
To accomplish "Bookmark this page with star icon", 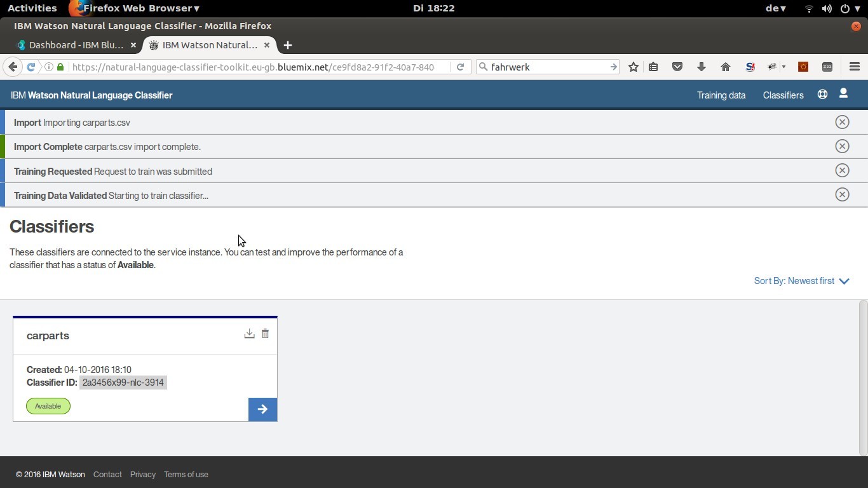I will coord(634,67).
